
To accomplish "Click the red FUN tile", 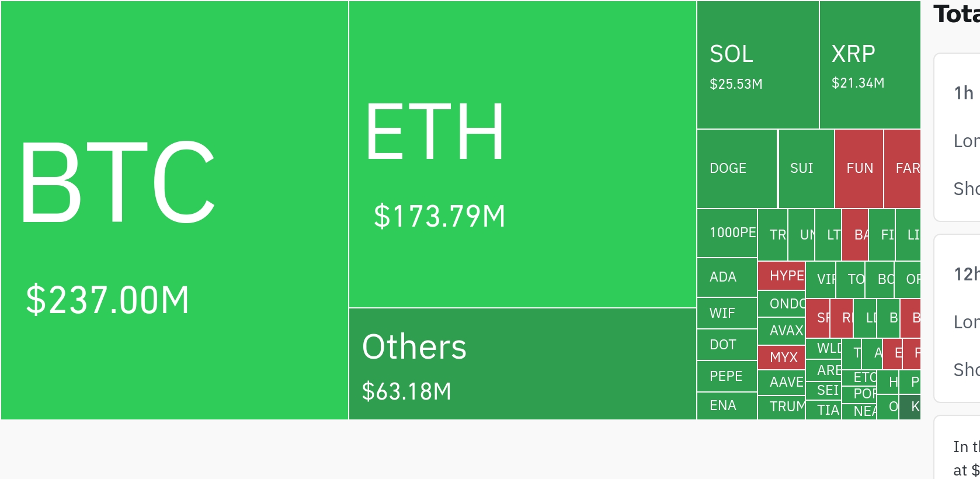I will pos(859,169).
